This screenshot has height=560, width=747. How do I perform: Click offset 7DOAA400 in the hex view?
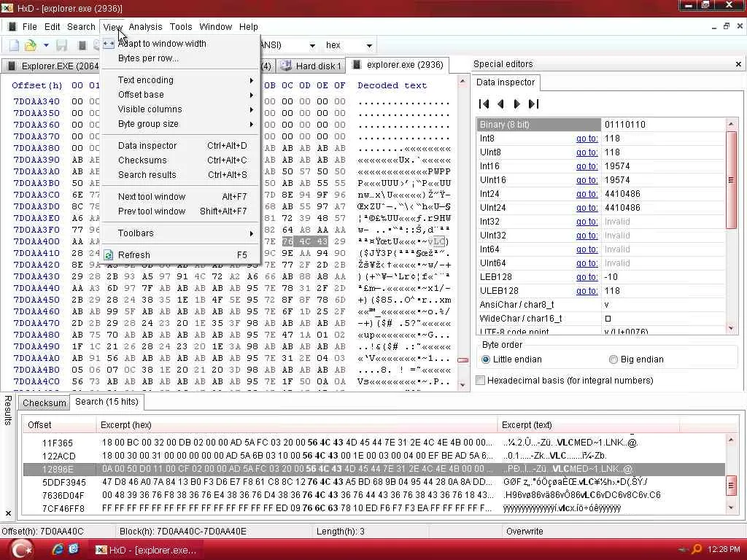click(36, 241)
